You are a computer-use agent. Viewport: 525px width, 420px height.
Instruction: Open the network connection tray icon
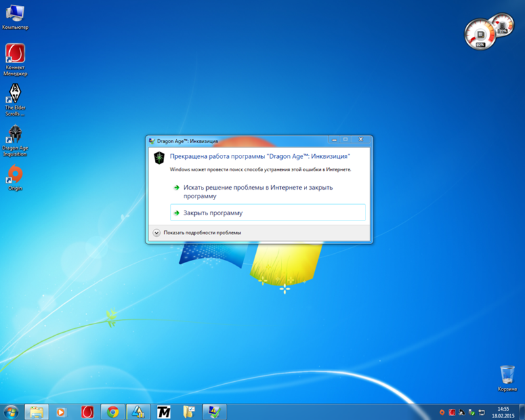pyautogui.click(x=482, y=412)
